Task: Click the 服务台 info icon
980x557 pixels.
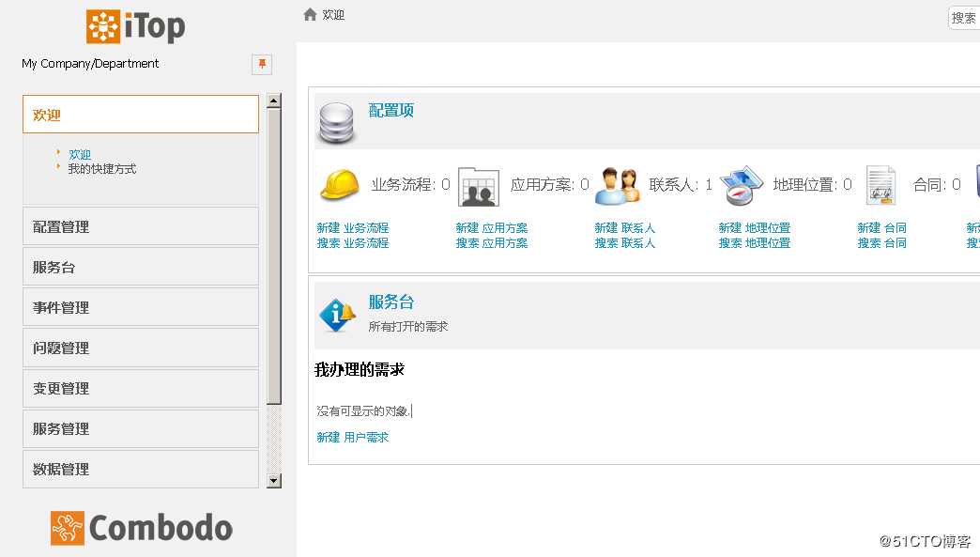Action: (336, 315)
